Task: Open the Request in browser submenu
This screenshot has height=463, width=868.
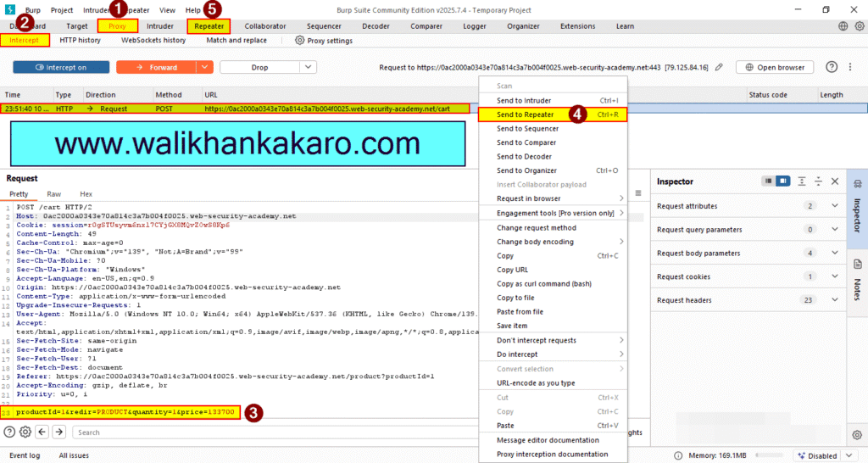Action: tap(553, 198)
